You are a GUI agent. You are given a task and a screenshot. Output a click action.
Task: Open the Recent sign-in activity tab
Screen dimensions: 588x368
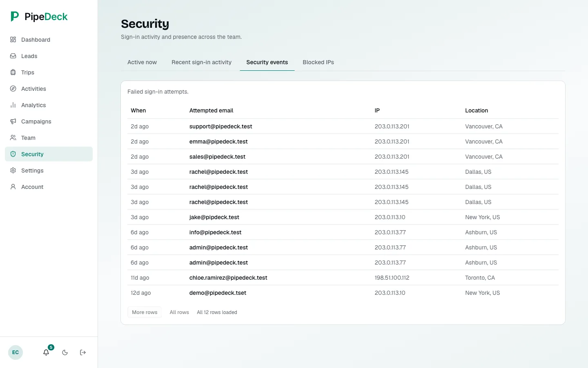[201, 62]
